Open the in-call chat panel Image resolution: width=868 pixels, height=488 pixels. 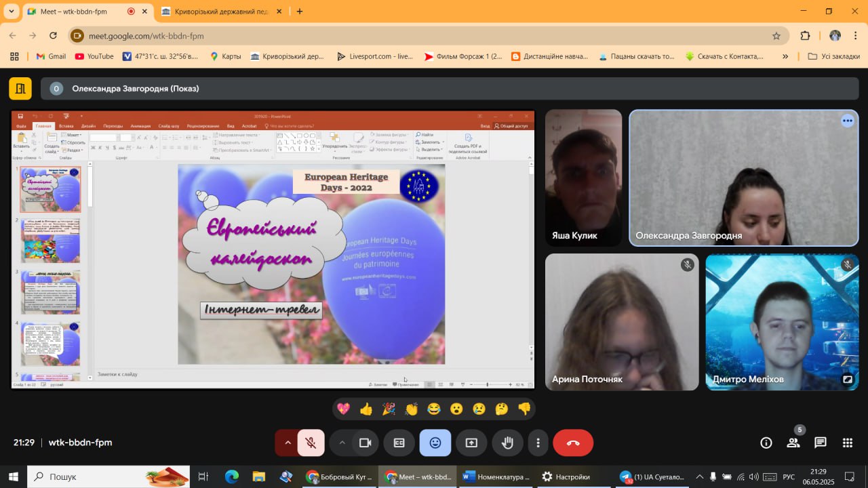tap(820, 443)
